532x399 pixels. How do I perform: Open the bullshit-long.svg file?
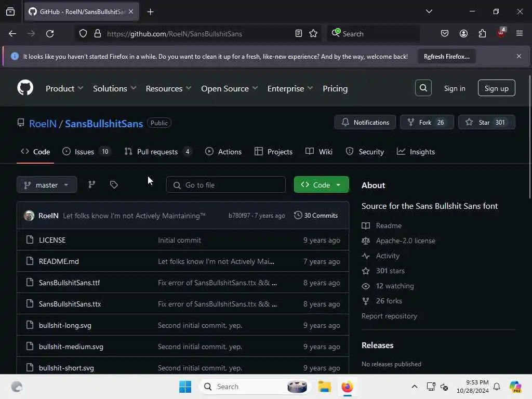[65, 326]
